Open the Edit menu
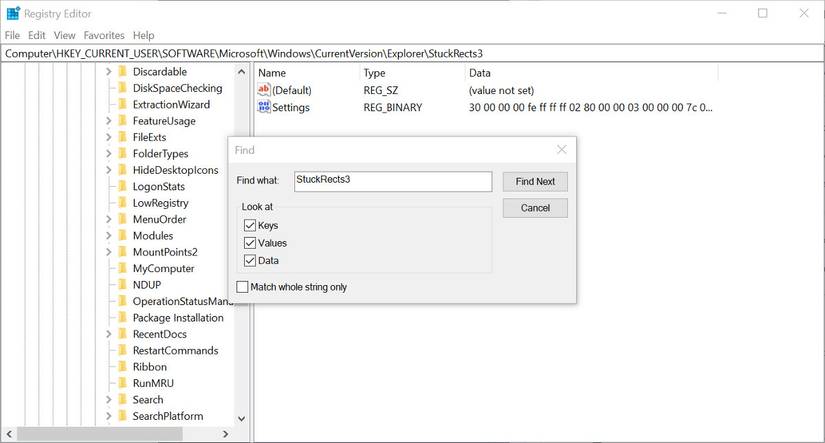This screenshot has height=443, width=825. coord(37,35)
